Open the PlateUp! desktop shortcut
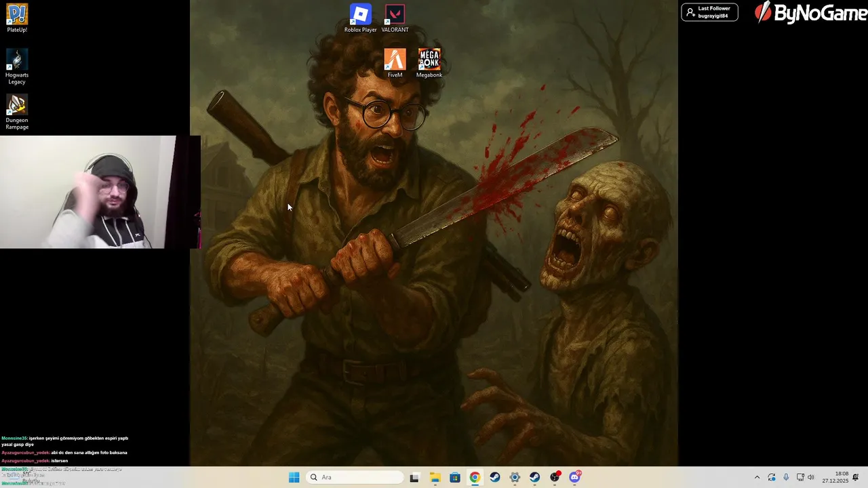Viewport: 868px width, 488px height. (17, 18)
